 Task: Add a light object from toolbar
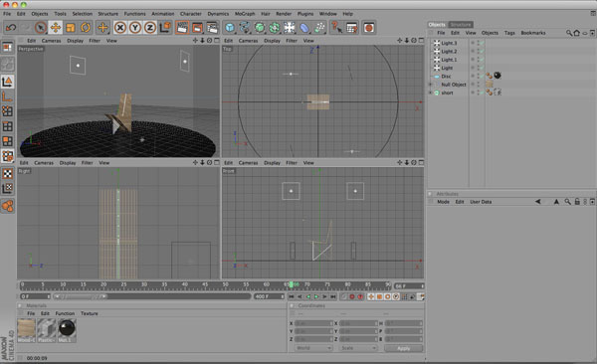click(290, 28)
